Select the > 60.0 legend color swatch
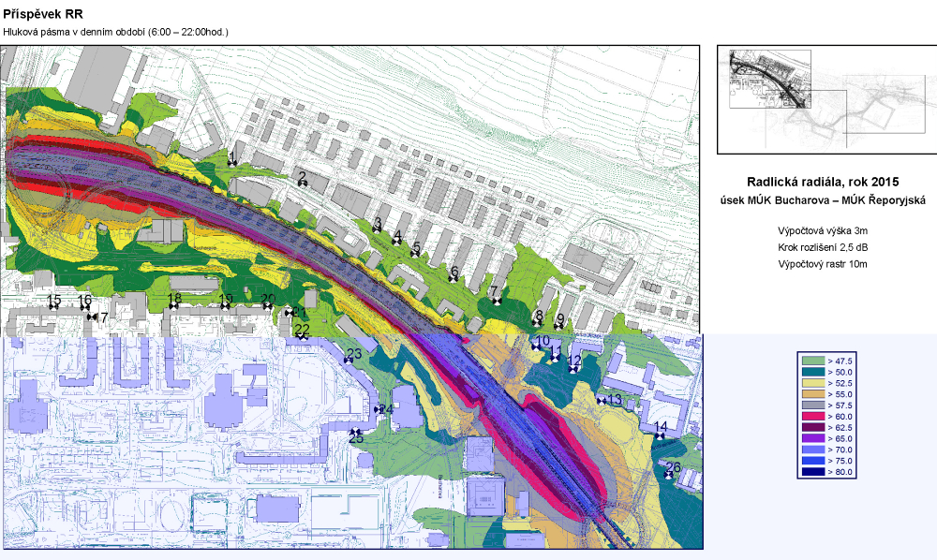Image resolution: width=937 pixels, height=560 pixels. point(811,416)
